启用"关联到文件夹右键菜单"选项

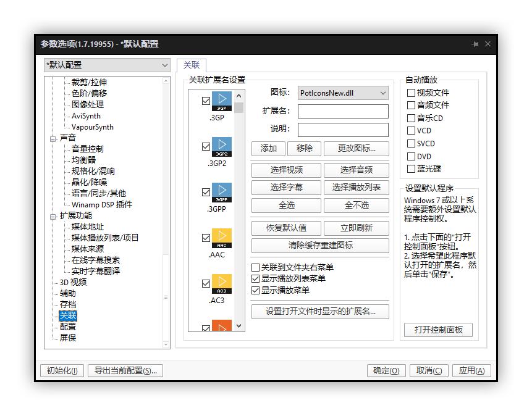(255, 267)
